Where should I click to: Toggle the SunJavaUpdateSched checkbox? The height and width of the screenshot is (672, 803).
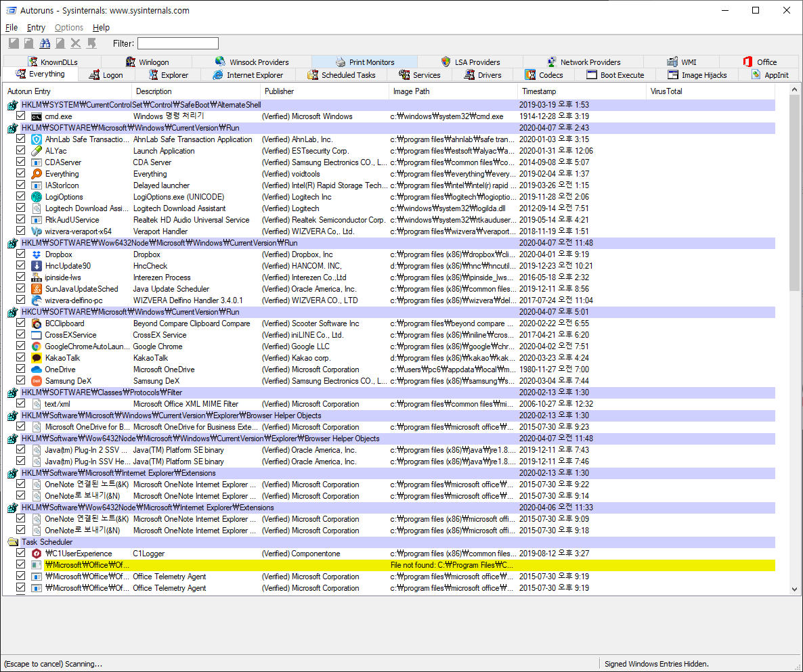tap(20, 289)
